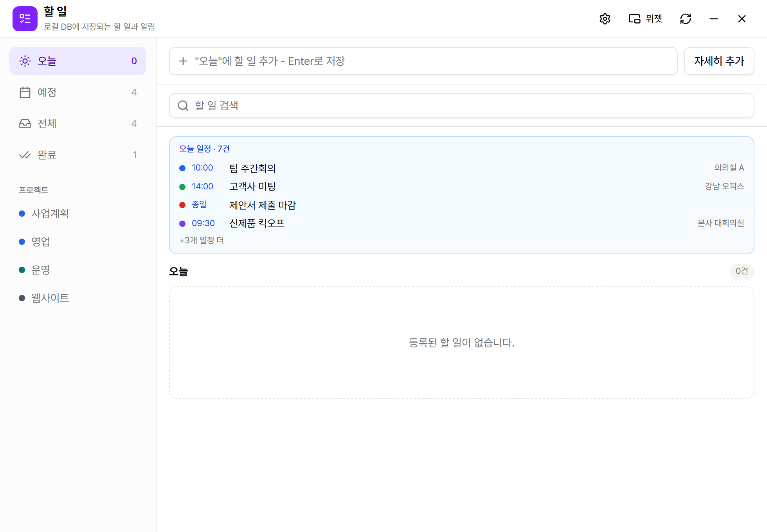
Task: Click the 09:30 event time
Action: [x=203, y=223]
